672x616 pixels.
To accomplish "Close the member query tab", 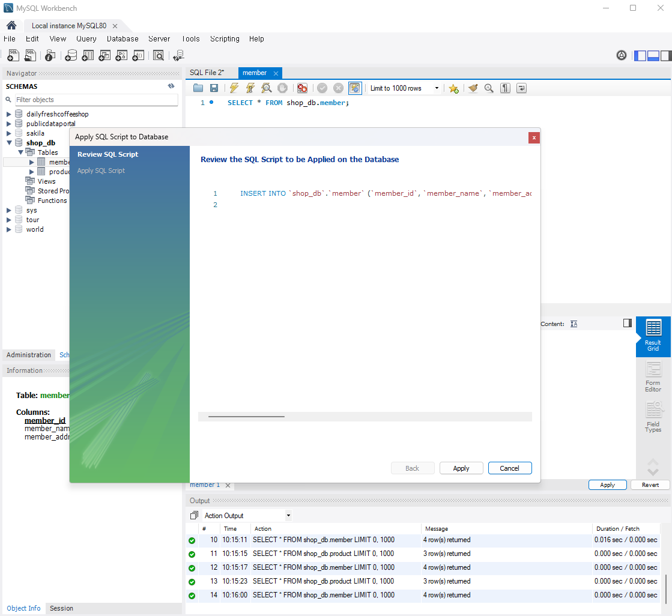I will pyautogui.click(x=276, y=73).
